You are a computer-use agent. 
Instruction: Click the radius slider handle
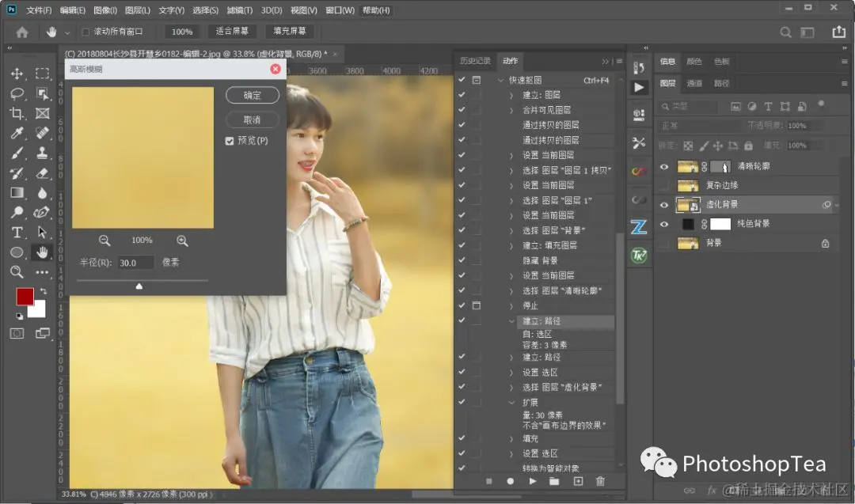139,286
